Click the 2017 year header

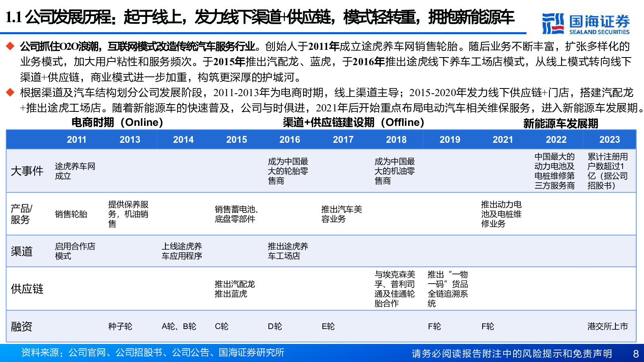point(343,140)
